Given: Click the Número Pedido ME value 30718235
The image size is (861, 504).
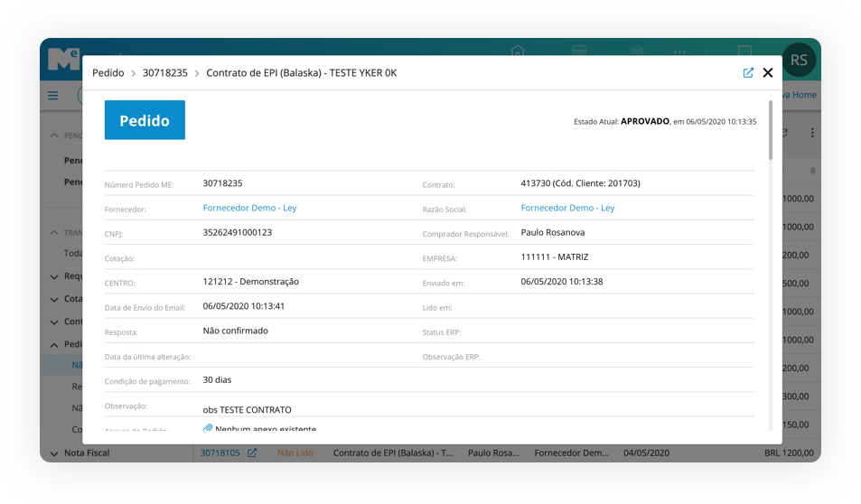Looking at the screenshot, I should tap(222, 183).
